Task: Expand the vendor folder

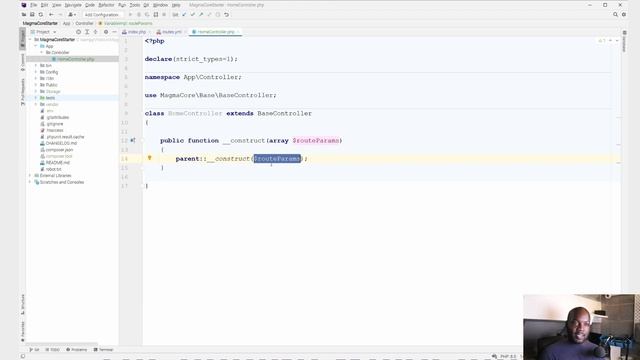Action: pyautogui.click(x=36, y=104)
